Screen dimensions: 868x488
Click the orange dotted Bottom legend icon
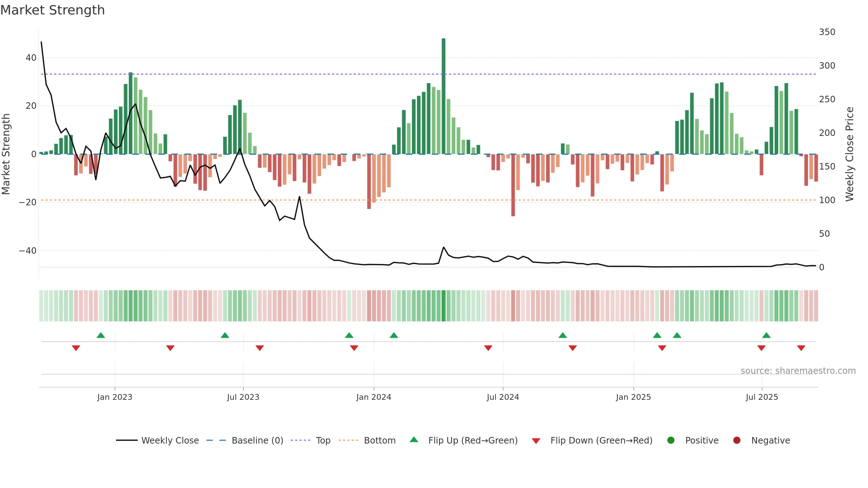349,440
